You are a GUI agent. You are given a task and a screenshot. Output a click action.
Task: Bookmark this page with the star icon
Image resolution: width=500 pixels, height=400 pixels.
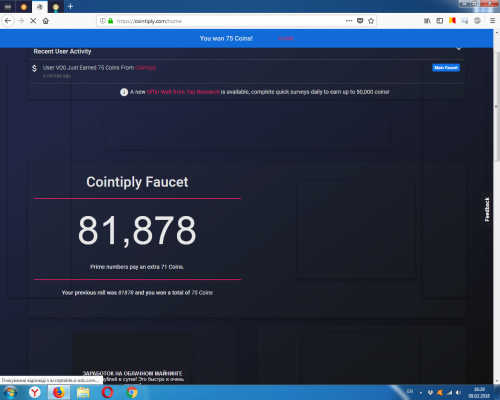371,21
